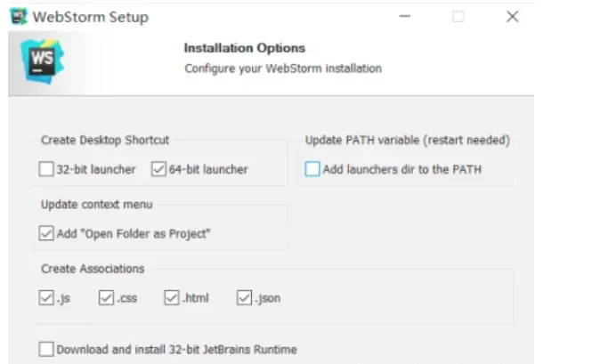The image size is (592, 364).
Task: Click the Create Desktop Shortcut group label
Action: [x=105, y=140]
